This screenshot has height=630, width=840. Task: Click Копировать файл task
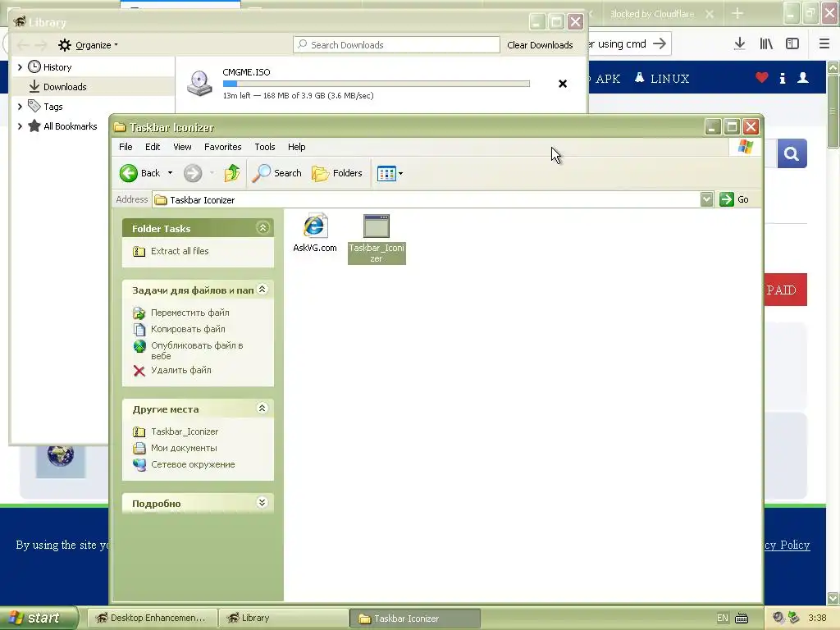(188, 329)
